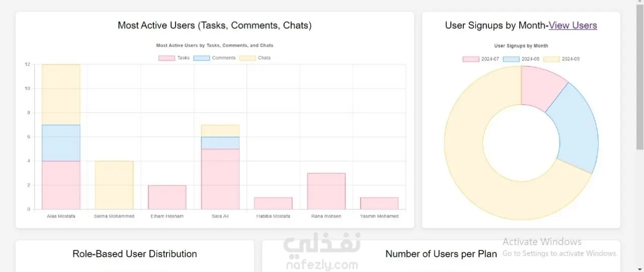Image resolution: width=644 pixels, height=272 pixels.
Task: Toggle the Chats legend entry
Action: coord(255,58)
